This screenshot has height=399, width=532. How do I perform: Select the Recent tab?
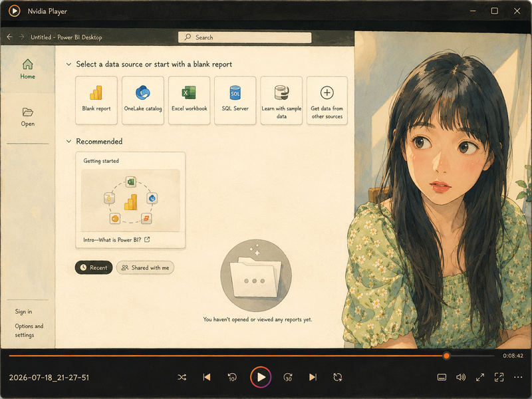tap(94, 267)
